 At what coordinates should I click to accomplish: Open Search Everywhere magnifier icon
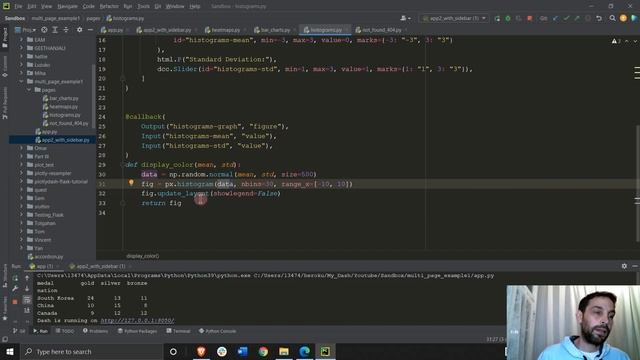612,18
